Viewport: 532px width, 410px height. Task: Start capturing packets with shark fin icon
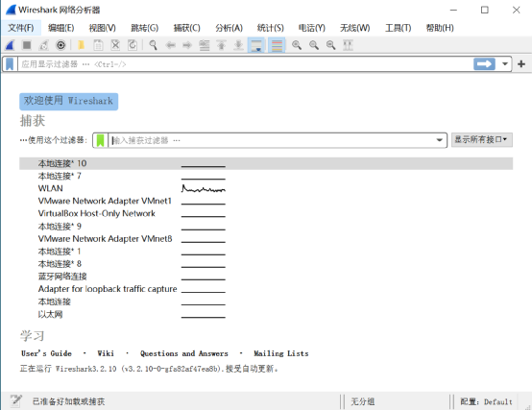point(10,45)
